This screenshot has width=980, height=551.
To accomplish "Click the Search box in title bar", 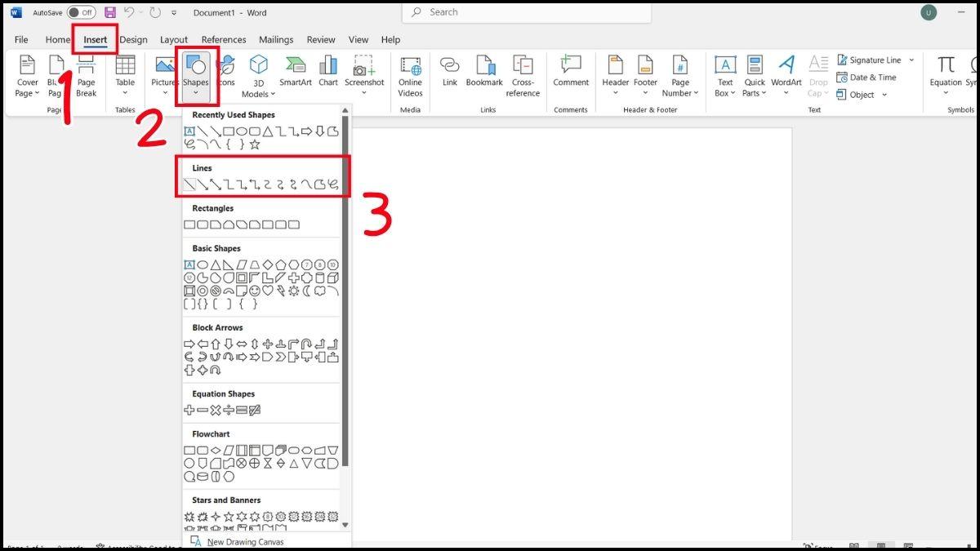I will pyautogui.click(x=527, y=12).
